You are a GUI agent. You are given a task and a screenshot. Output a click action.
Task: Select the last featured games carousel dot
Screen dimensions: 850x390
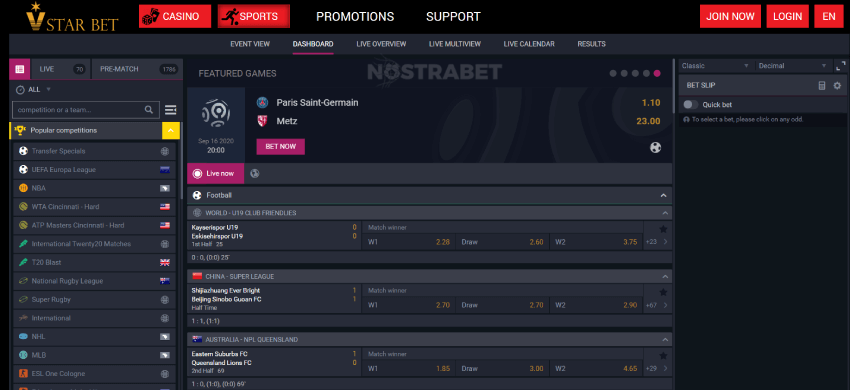pyautogui.click(x=656, y=73)
